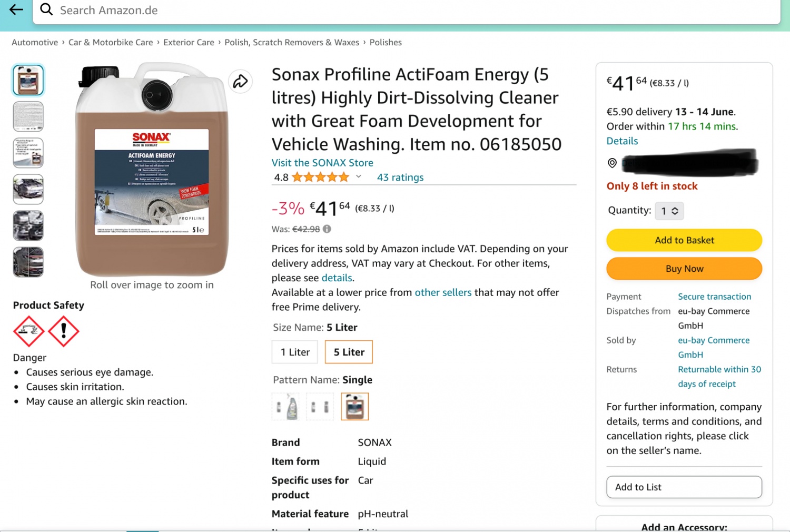Viewport: 790px width, 532px height.
Task: Click the delivery location pin icon
Action: click(x=612, y=163)
